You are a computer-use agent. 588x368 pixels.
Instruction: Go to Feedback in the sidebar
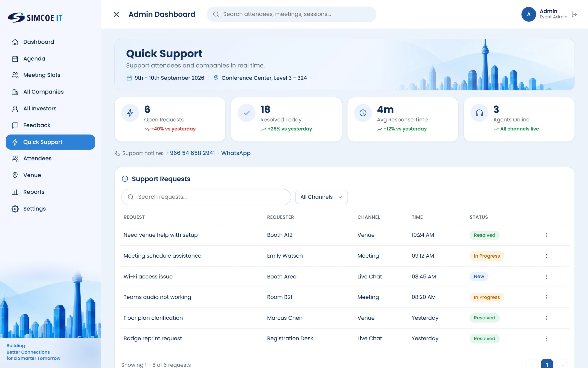coord(50,125)
